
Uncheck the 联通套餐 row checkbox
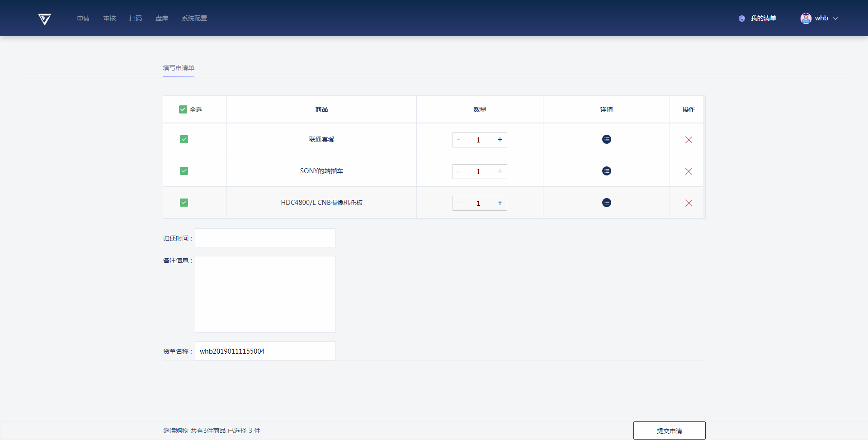184,139
